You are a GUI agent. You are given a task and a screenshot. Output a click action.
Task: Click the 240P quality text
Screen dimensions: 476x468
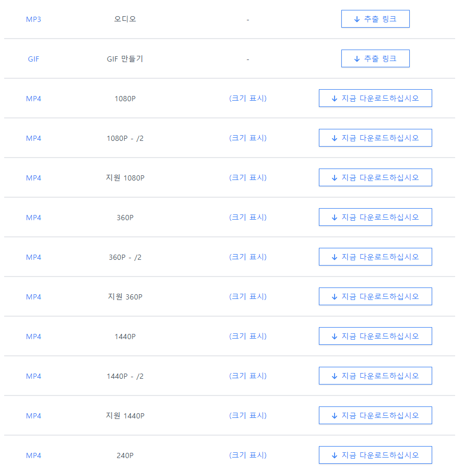tap(125, 455)
